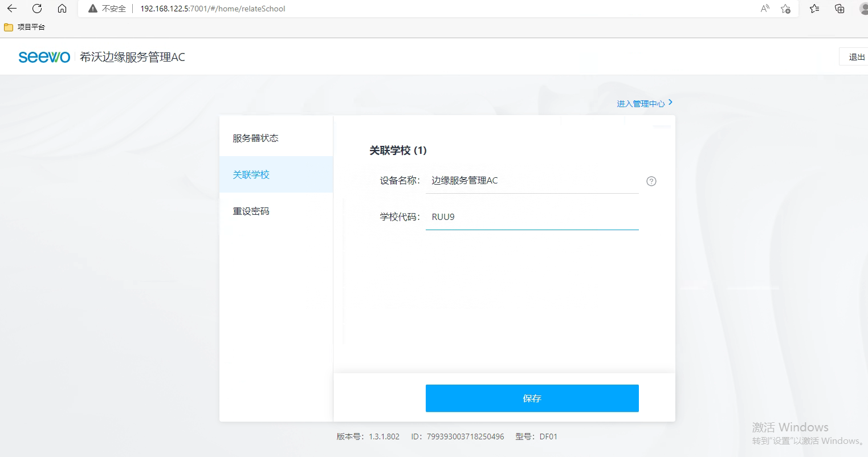Click the help question mark beside 设备名称
The width and height of the screenshot is (868, 457).
tap(651, 181)
